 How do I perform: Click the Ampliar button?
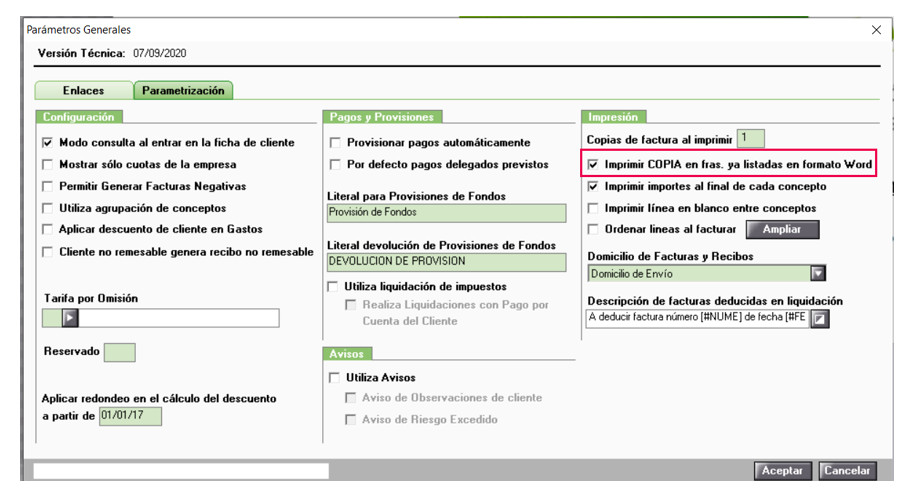click(782, 230)
